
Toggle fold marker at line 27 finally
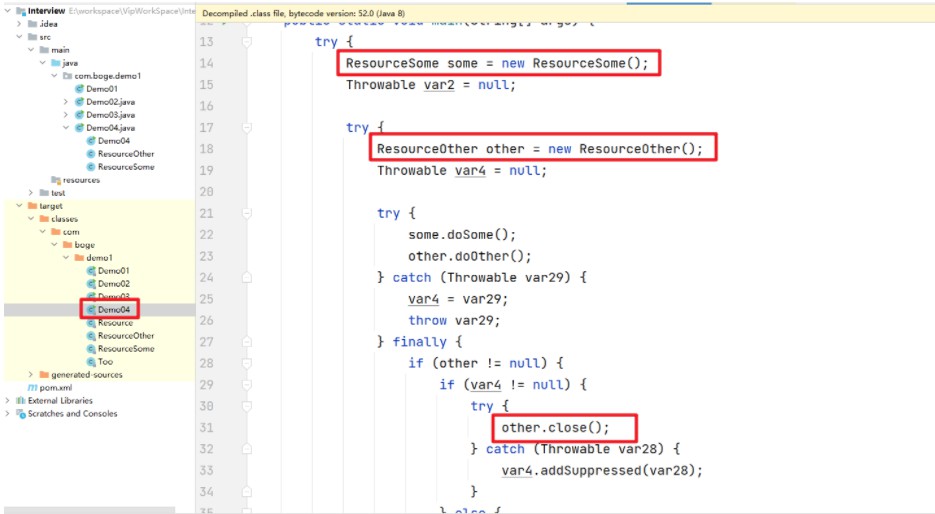coord(246,342)
